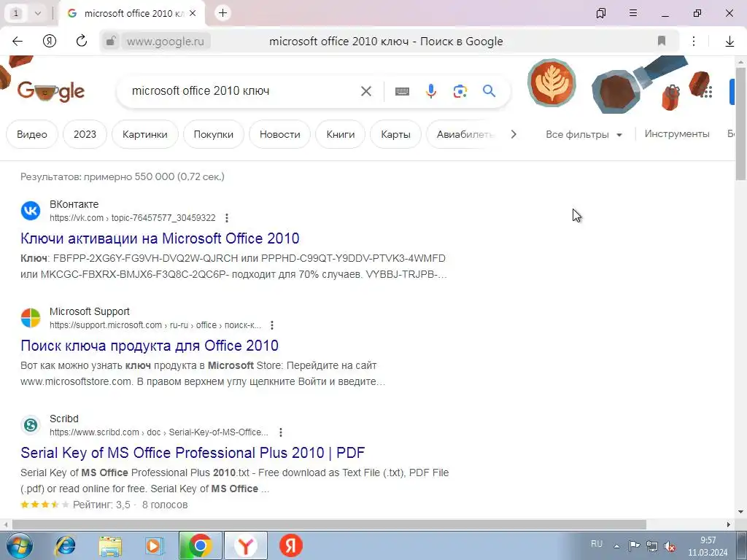The width and height of the screenshot is (747, 560).
Task: Open Инструменты search tools
Action: [x=677, y=134]
